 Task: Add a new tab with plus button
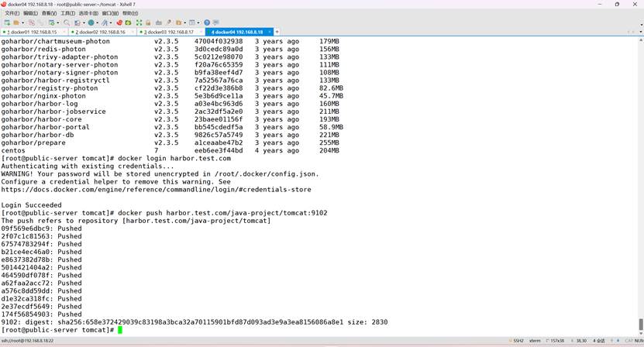click(277, 32)
